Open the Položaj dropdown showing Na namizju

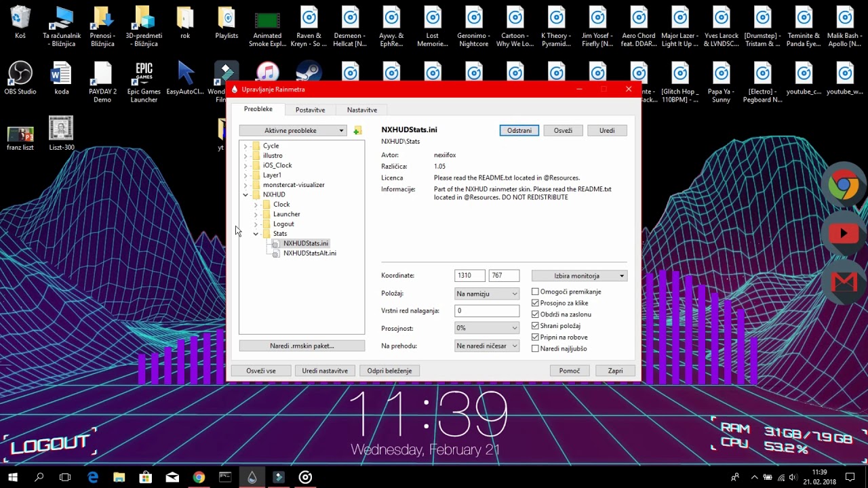coord(487,293)
